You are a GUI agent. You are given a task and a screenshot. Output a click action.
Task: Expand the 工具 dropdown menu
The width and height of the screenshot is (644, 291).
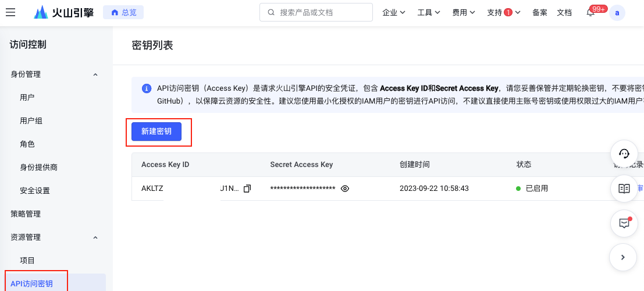(x=429, y=12)
